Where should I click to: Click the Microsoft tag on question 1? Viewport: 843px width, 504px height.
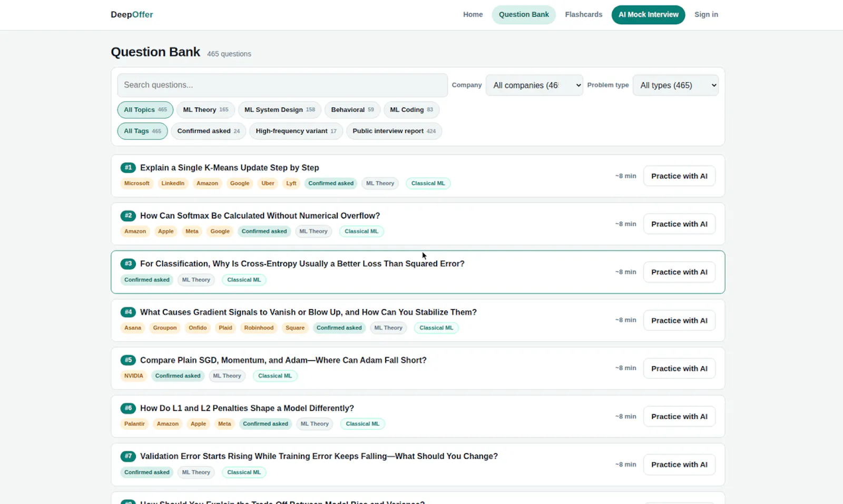(137, 183)
